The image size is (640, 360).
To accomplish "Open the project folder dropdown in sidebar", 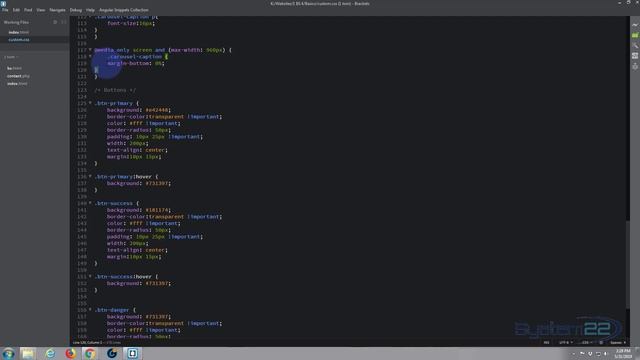I will pos(11,57).
